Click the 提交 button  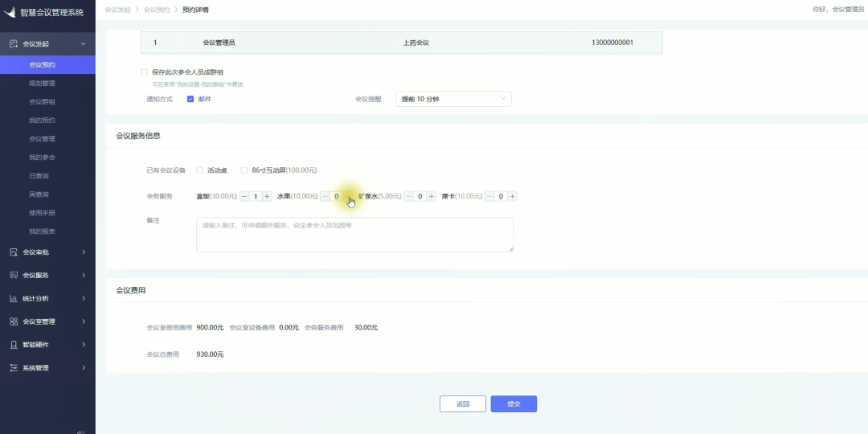pos(514,404)
